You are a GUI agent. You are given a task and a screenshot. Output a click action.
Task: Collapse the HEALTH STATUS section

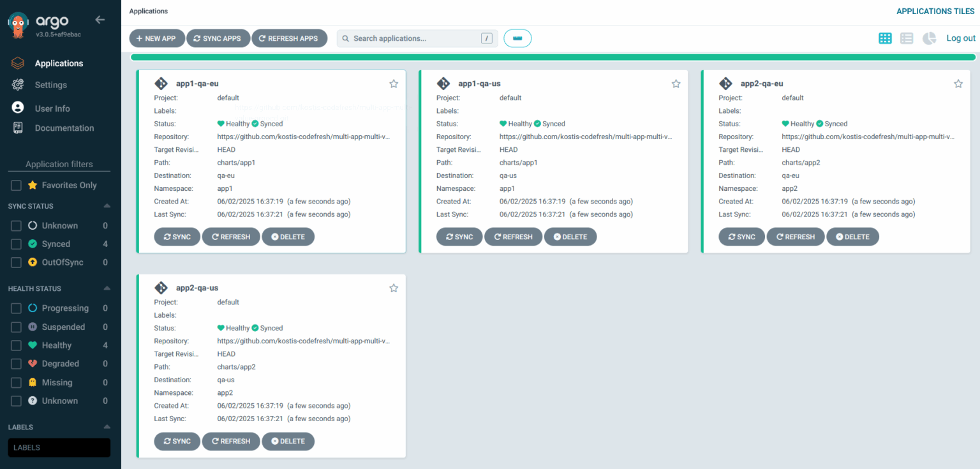107,288
